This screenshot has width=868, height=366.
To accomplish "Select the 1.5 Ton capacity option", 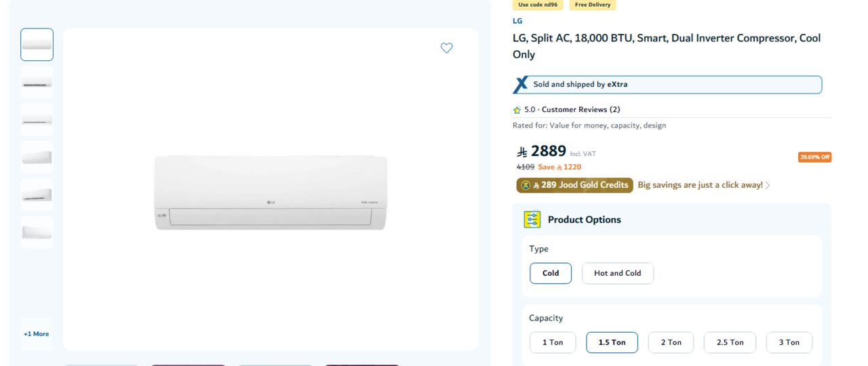I will coord(612,342).
